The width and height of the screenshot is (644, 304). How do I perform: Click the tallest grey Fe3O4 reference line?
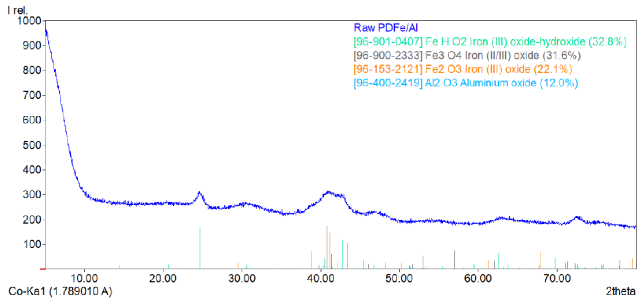point(327,246)
